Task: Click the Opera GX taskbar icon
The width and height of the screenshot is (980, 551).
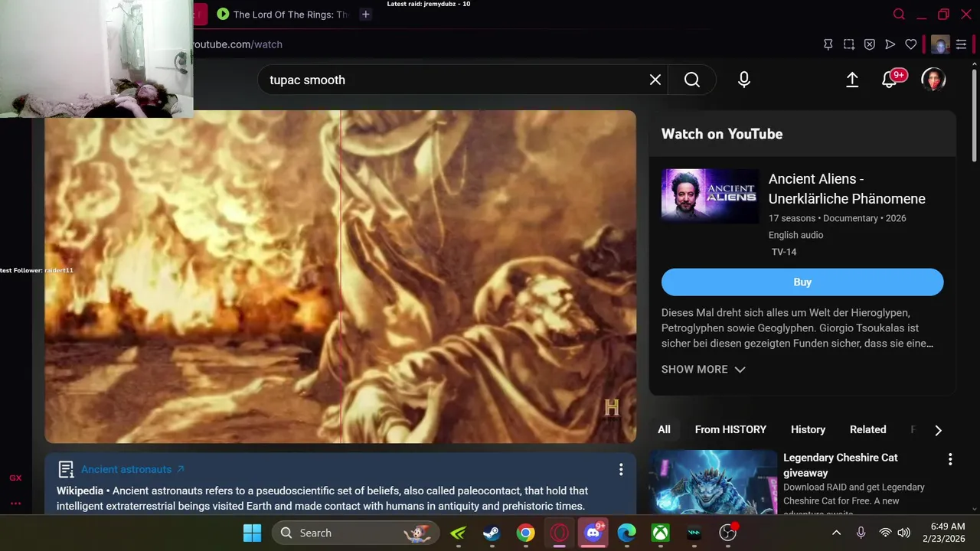Action: click(x=559, y=533)
